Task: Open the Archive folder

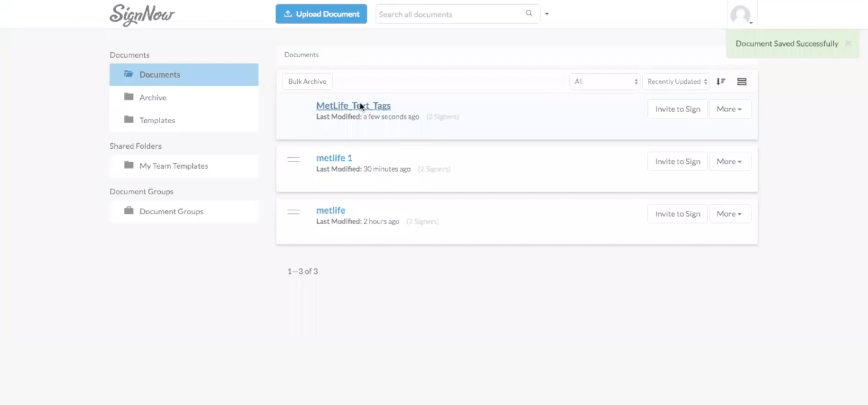Action: (x=153, y=97)
